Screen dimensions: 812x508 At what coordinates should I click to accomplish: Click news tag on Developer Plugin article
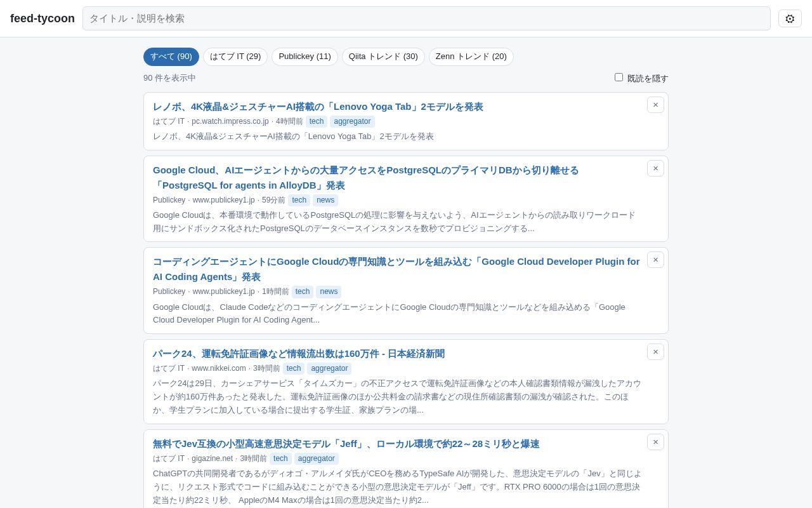(x=329, y=291)
